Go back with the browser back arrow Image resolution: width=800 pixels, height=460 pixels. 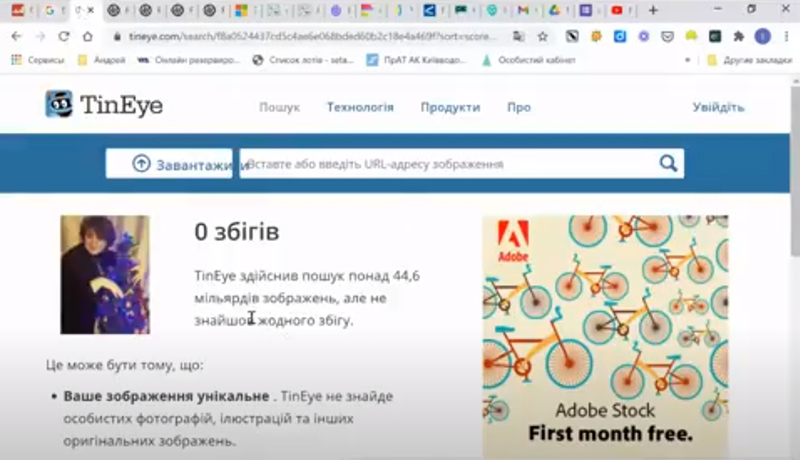pos(16,36)
